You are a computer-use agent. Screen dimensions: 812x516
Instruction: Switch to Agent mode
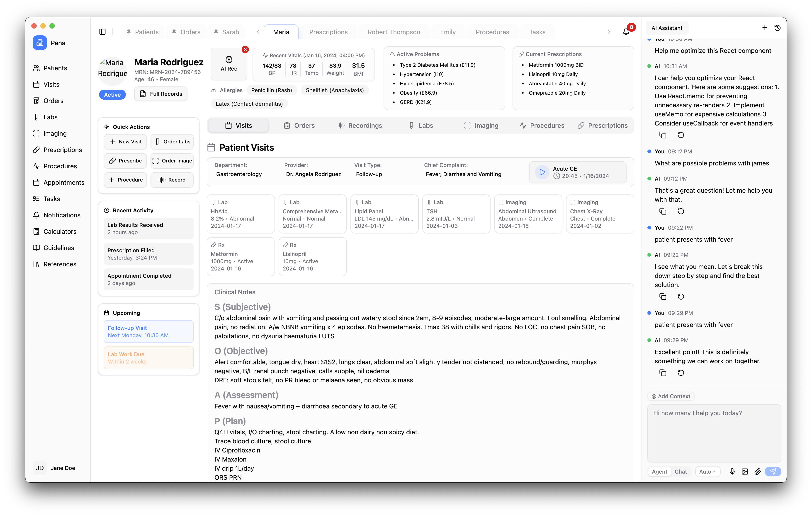[x=659, y=472]
